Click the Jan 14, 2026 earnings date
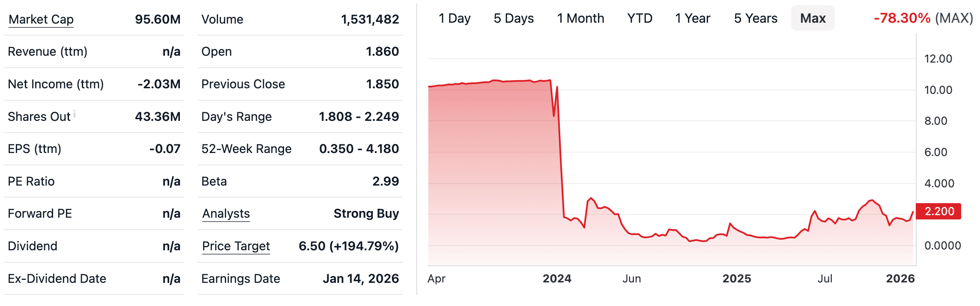Screen dimensions: 980x306 click(360, 279)
